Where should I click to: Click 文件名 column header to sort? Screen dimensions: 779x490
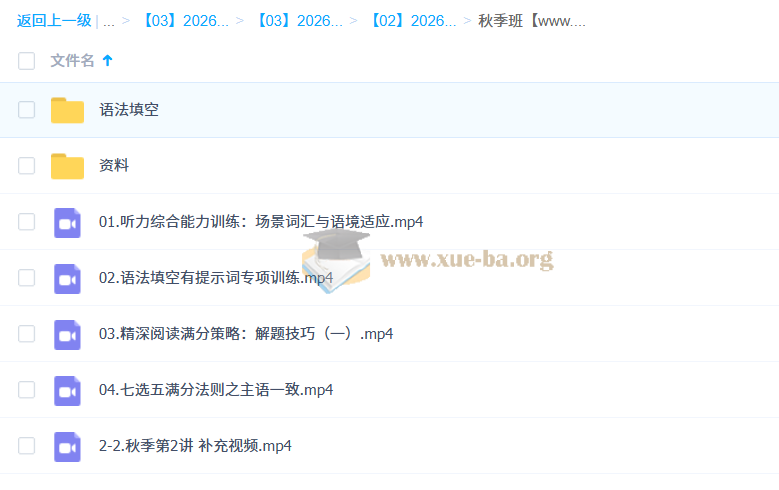click(72, 61)
